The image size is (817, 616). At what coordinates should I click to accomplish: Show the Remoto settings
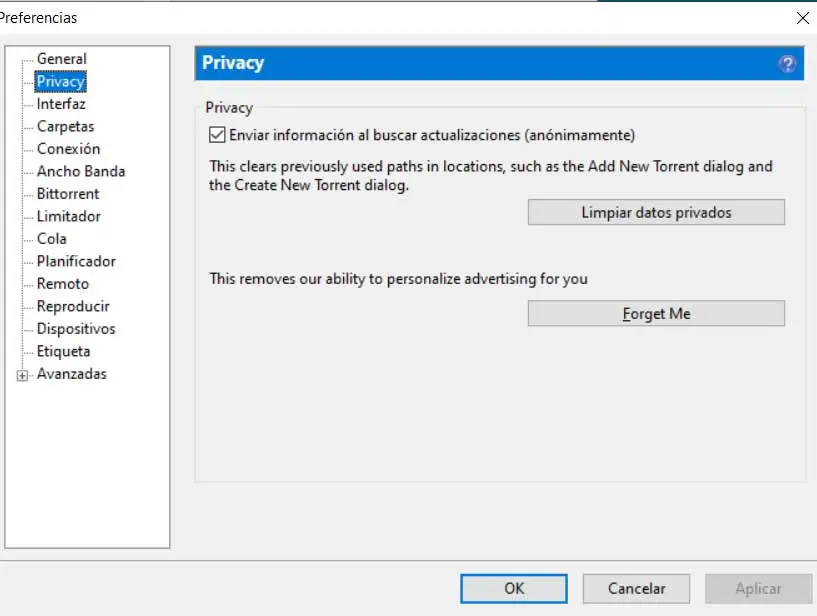click(x=63, y=284)
